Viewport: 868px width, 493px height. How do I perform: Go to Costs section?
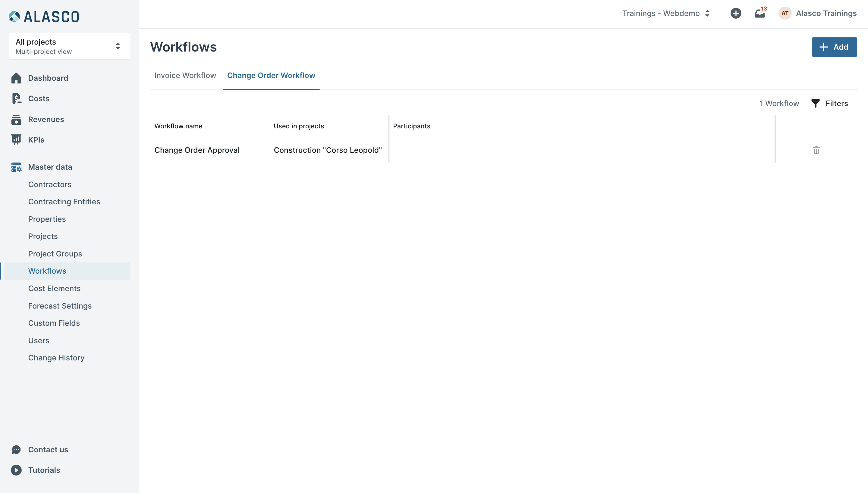point(39,99)
